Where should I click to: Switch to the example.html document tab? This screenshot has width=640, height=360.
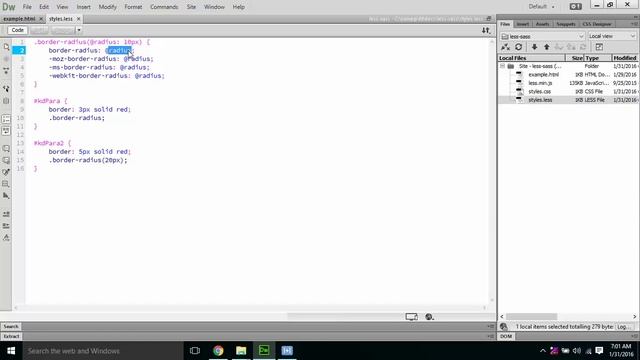19,19
